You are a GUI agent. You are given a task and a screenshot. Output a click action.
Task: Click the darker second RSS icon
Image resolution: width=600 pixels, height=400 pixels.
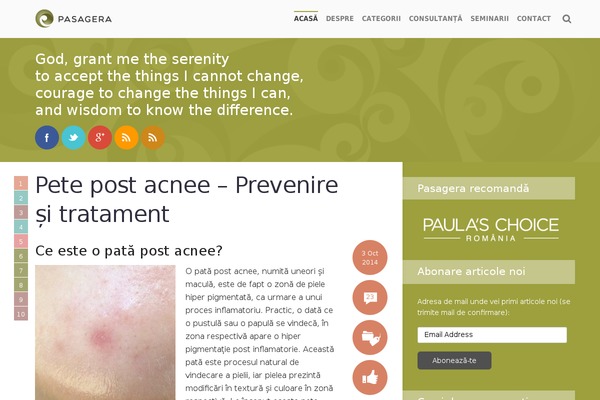153,137
